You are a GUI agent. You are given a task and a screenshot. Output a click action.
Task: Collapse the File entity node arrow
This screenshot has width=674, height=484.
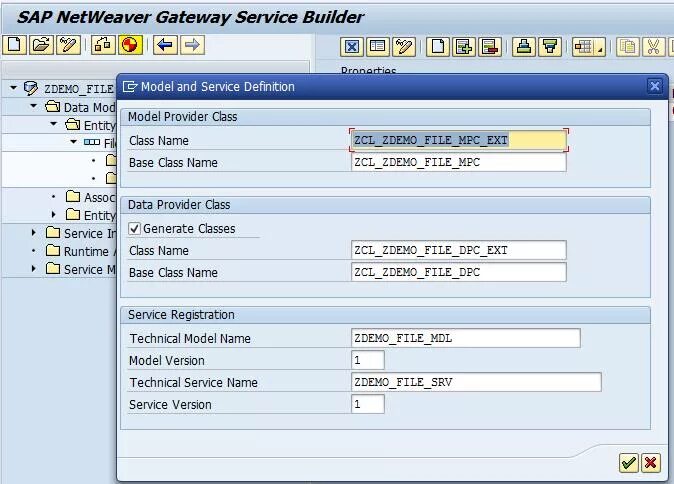tap(74, 141)
